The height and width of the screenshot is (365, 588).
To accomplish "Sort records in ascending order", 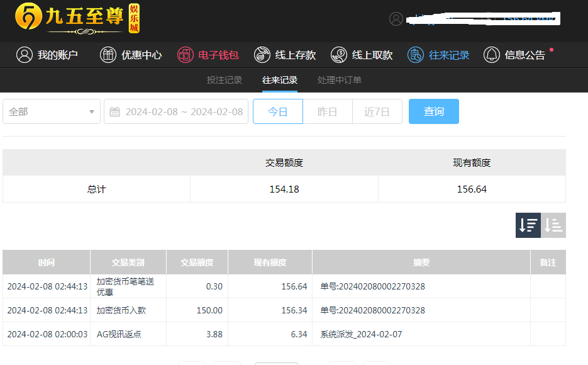I will (553, 225).
